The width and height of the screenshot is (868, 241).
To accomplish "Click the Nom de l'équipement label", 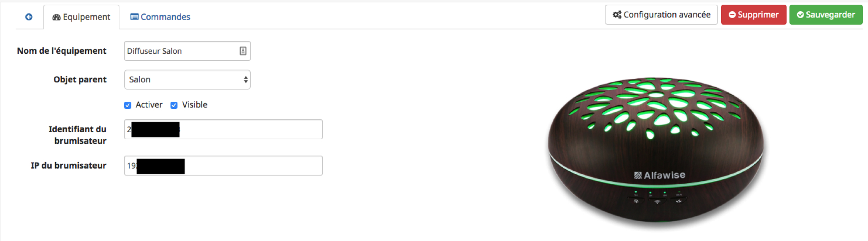I will click(62, 51).
